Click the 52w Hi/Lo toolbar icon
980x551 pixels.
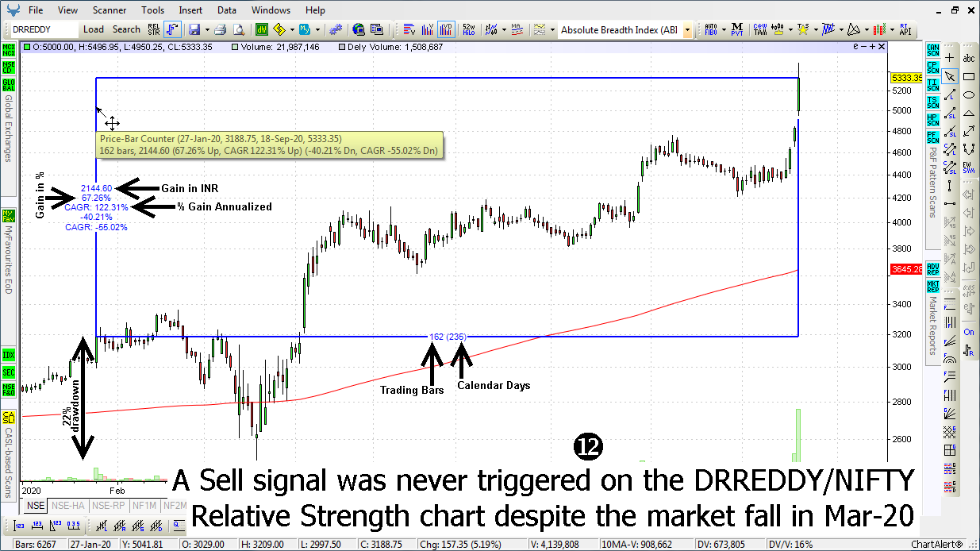pos(468,29)
